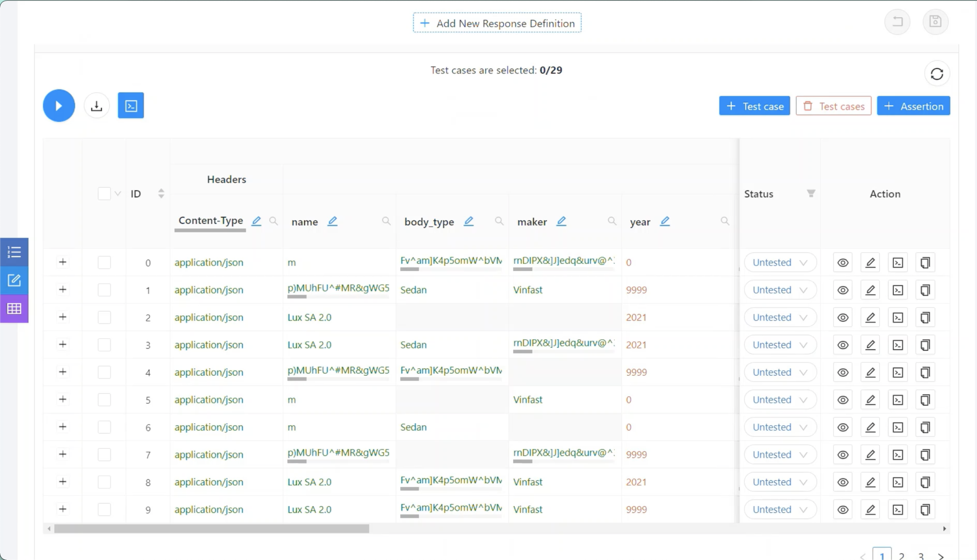This screenshot has height=560, width=977.
Task: Check the checkbox for row 2
Action: [104, 317]
